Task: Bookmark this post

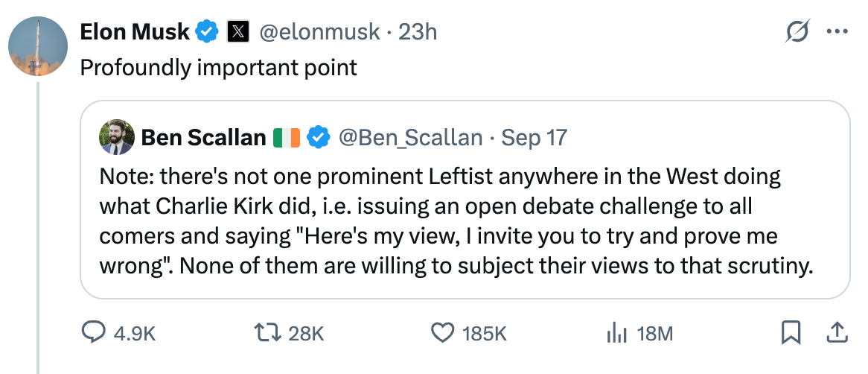Action: pyautogui.click(x=791, y=332)
